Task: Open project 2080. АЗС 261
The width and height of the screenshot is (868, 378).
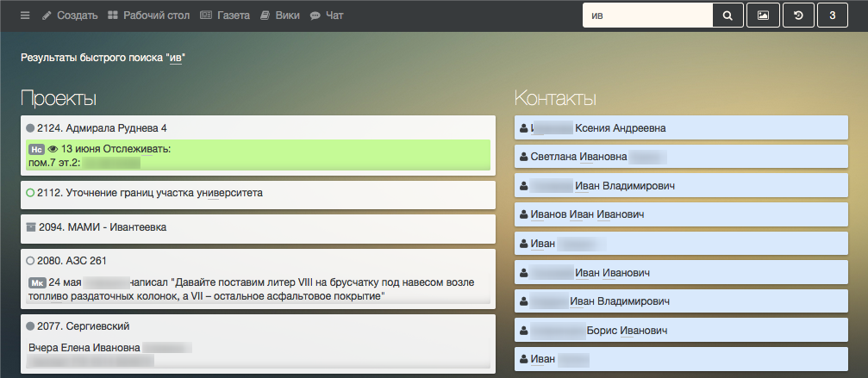Action: click(x=72, y=260)
